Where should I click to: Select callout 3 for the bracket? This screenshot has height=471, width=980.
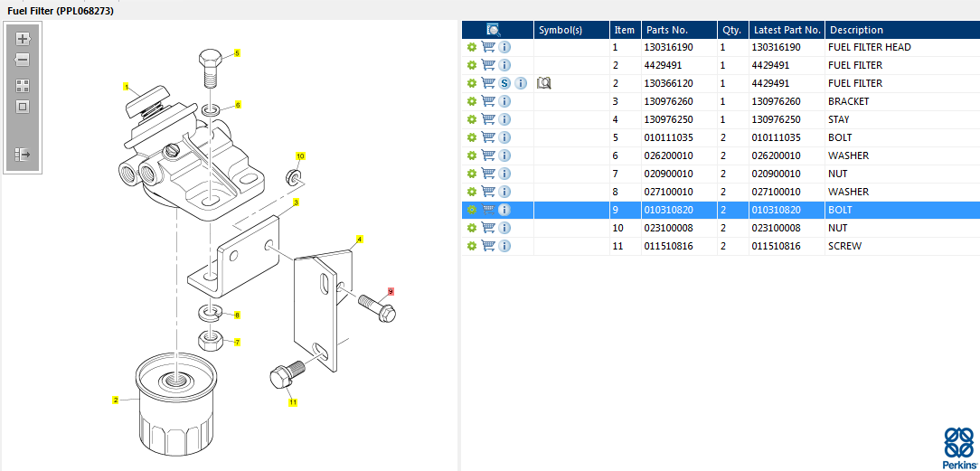pos(296,202)
